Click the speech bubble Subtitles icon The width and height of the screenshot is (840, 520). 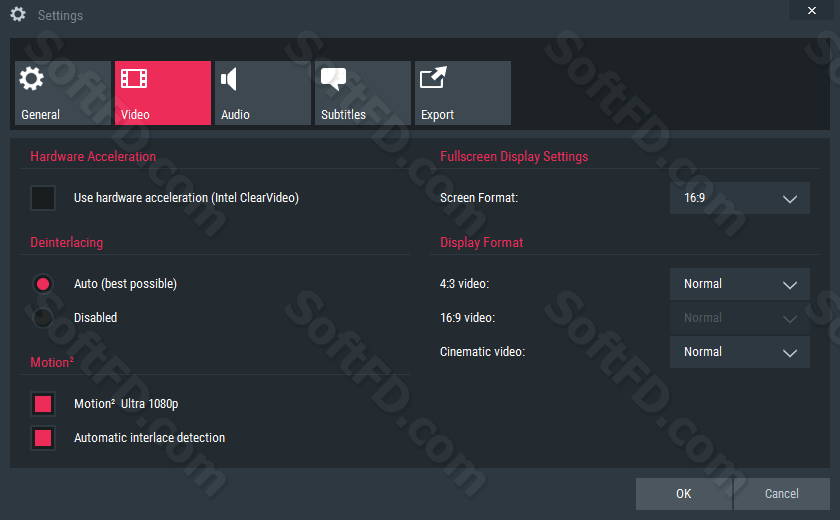[333, 79]
